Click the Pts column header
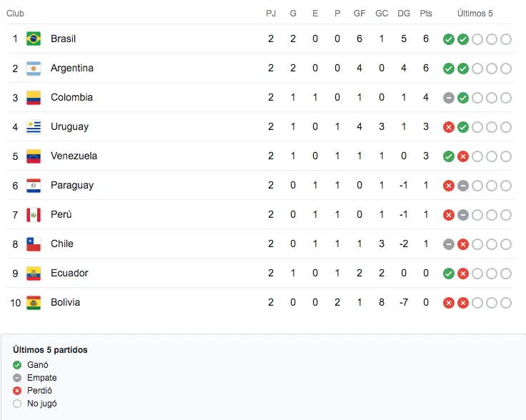 tap(426, 14)
